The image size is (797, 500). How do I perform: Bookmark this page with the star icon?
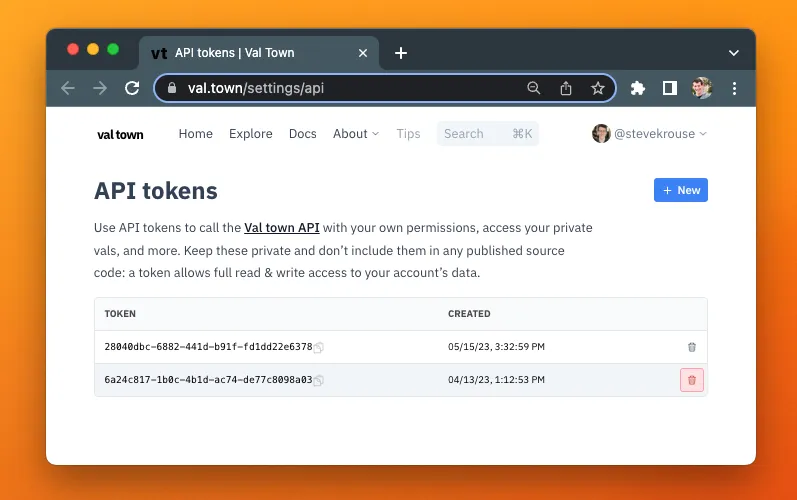pyautogui.click(x=598, y=88)
